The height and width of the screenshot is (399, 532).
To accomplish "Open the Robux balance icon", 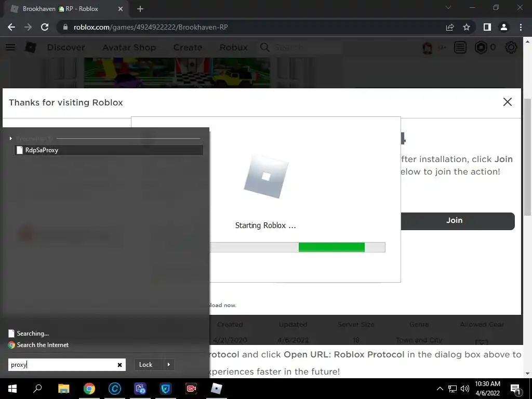I will pos(481,47).
